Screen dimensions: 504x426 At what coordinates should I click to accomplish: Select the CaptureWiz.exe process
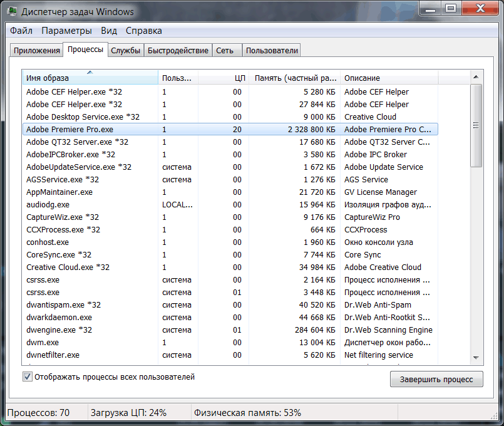(230, 217)
